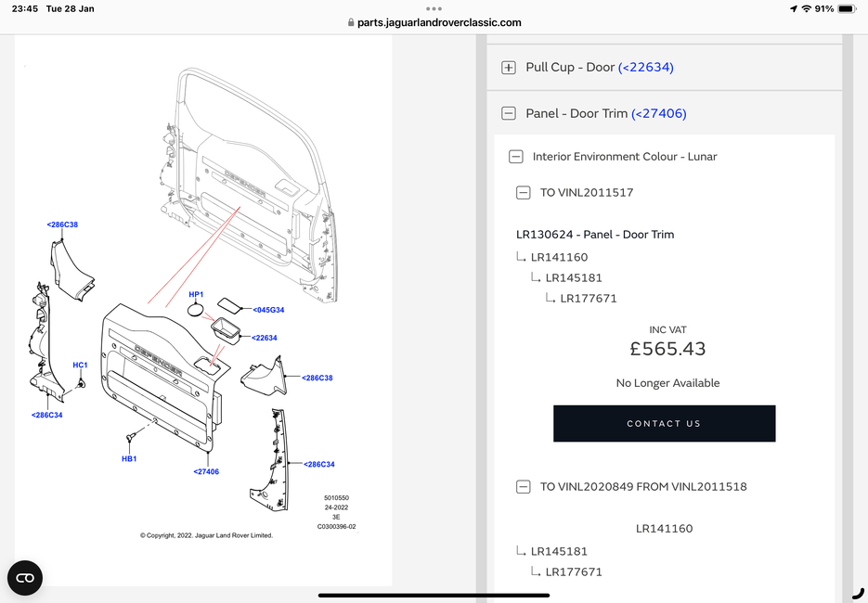Select upper-left <286C38 diagram callout
Screen dimensions: 868x603
[x=62, y=225]
